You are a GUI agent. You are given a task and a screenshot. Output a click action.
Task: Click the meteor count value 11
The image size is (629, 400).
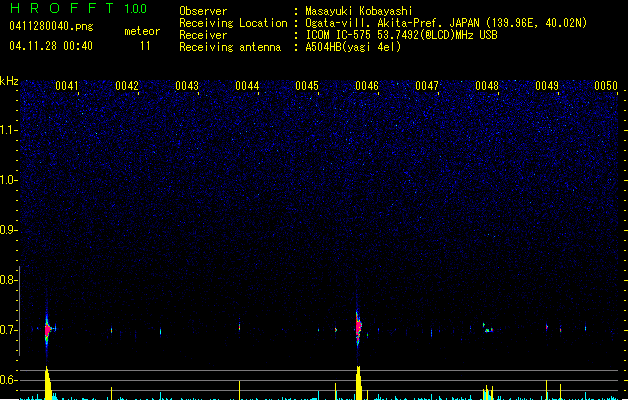[145, 46]
